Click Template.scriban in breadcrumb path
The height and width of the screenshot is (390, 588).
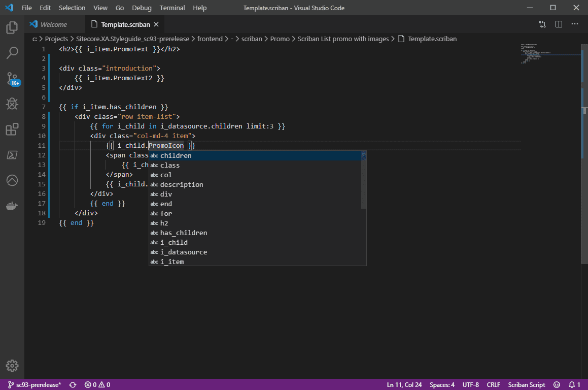432,39
